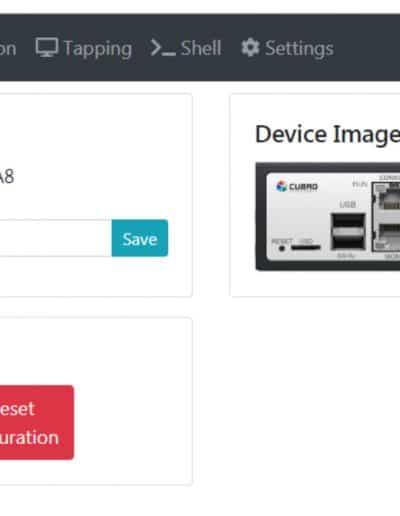The width and height of the screenshot is (400, 516).
Task: Select the cut-off nav item ending in "on"
Action: [8, 49]
